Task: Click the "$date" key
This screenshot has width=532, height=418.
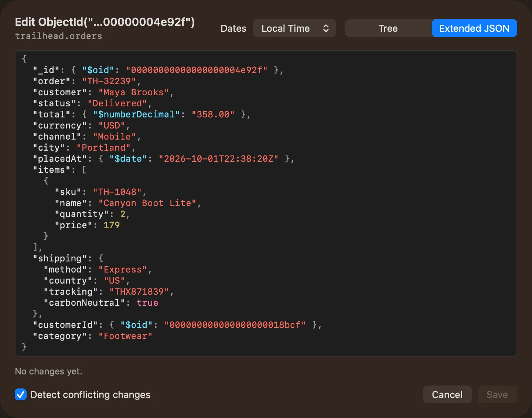Action: pos(128,159)
